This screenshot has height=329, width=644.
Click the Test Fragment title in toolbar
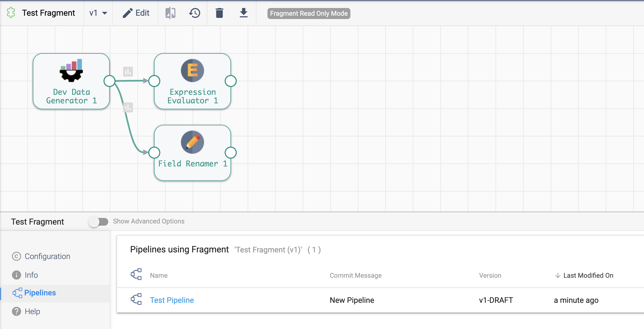48,13
